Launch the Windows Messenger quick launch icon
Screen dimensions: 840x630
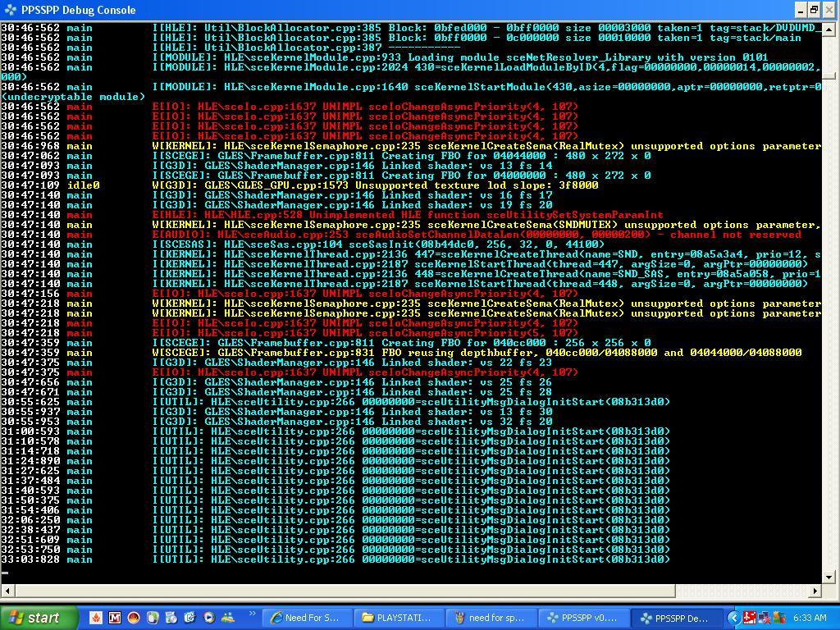coord(228,618)
